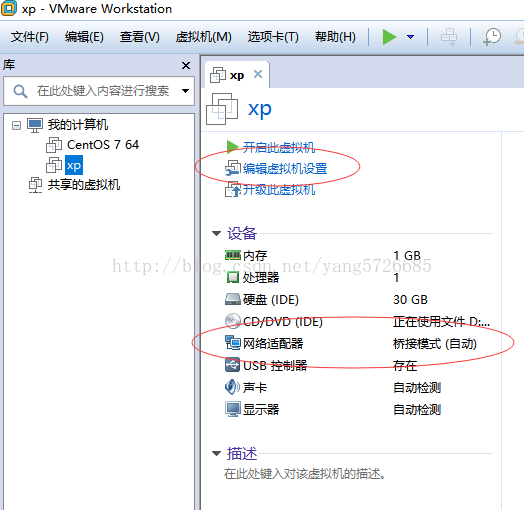Collapse the 描述 section
Image resolution: width=524 pixels, height=510 pixels.
[217, 454]
